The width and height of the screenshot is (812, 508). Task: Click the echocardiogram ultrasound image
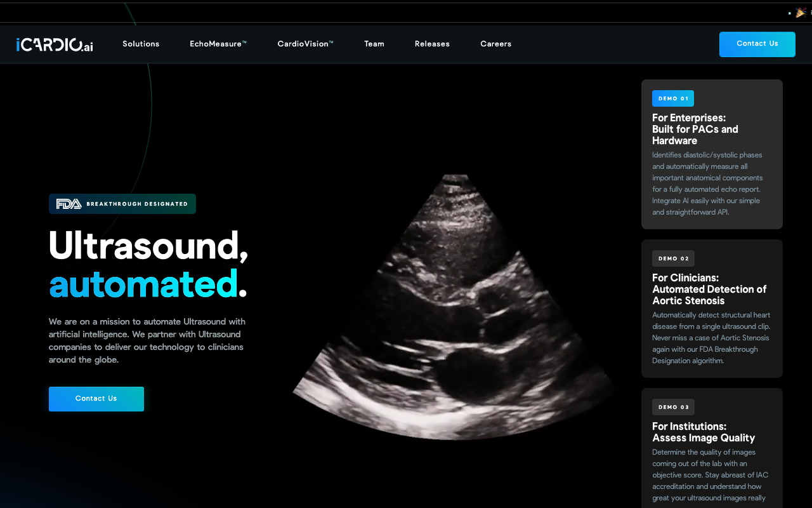pyautogui.click(x=455, y=307)
